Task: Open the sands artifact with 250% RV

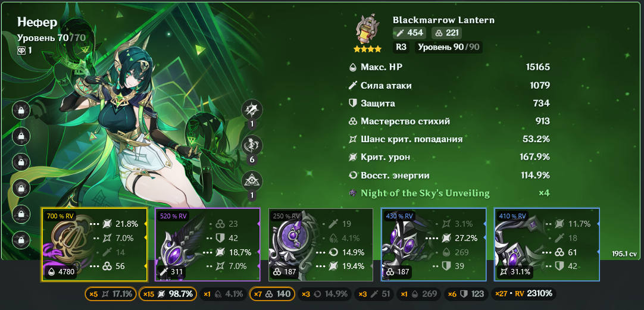Action: [x=320, y=245]
